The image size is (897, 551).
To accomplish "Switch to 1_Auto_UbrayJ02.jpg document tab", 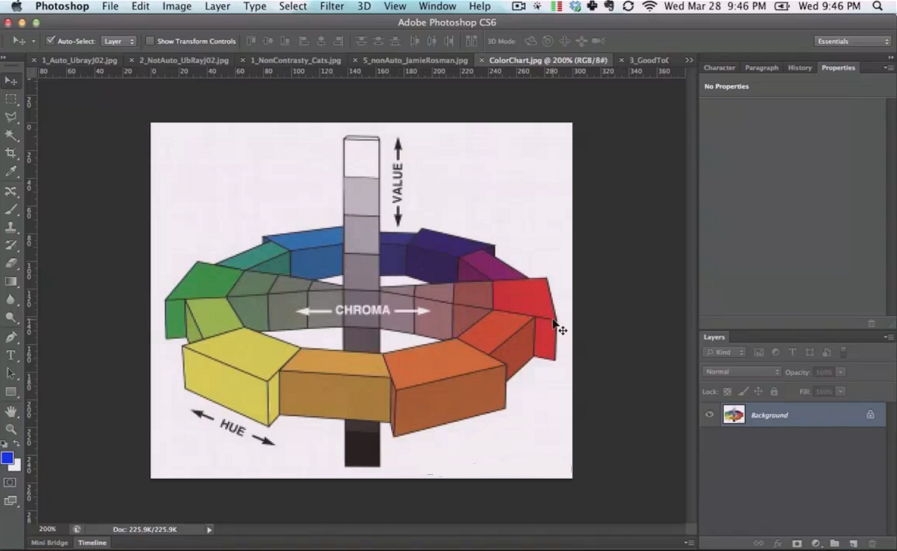I will click(79, 60).
